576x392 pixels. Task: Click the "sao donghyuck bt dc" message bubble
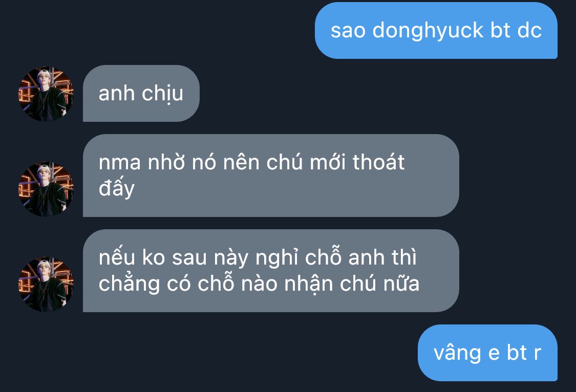point(436,30)
